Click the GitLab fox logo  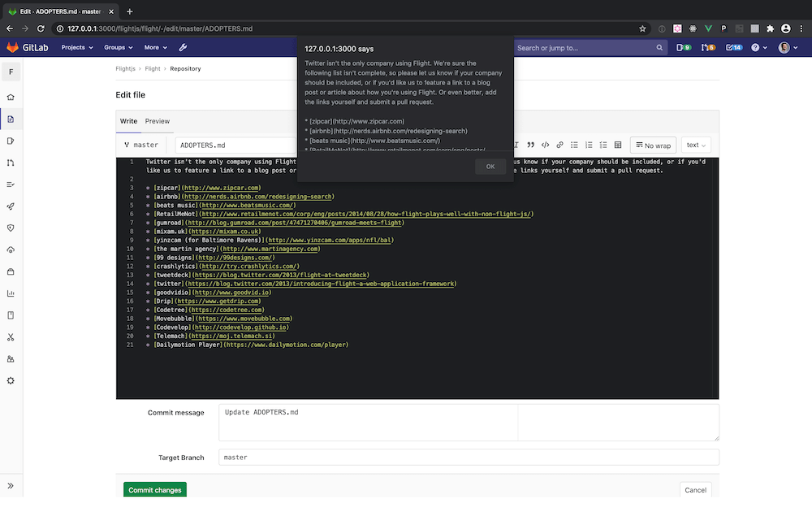(x=12, y=47)
